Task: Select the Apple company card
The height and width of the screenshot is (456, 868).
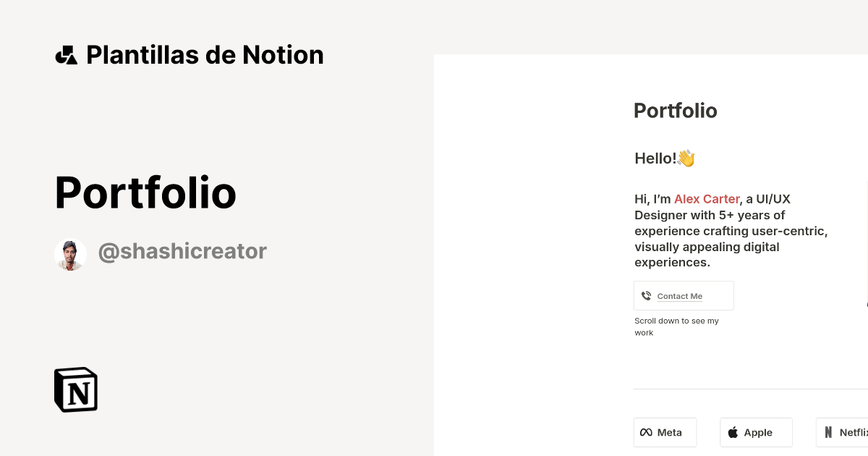Action: [x=756, y=432]
